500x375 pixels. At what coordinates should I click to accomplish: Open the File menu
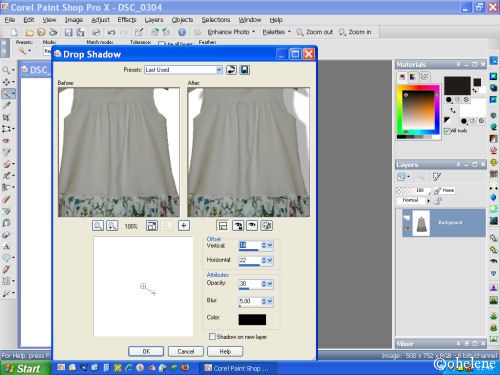click(x=10, y=20)
